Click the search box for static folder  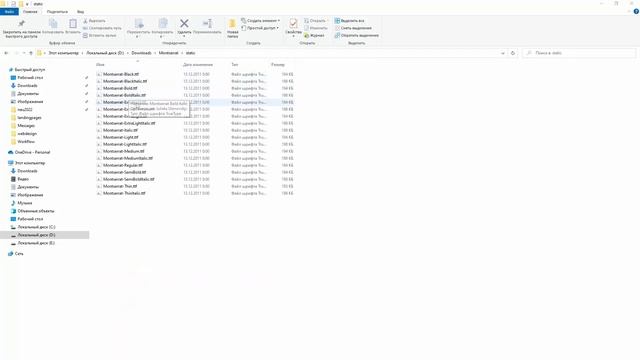click(x=579, y=53)
